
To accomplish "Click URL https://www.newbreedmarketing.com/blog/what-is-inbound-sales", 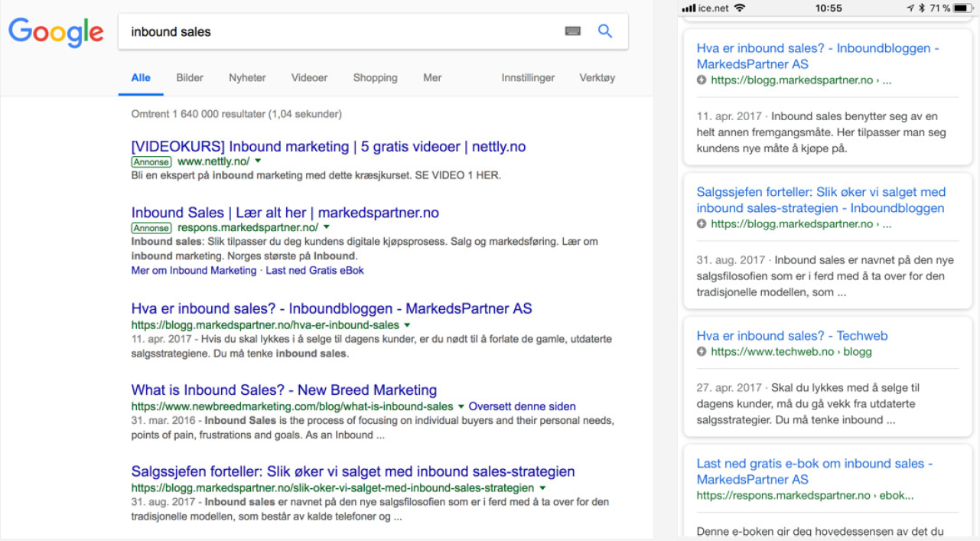I will pyautogui.click(x=292, y=406).
